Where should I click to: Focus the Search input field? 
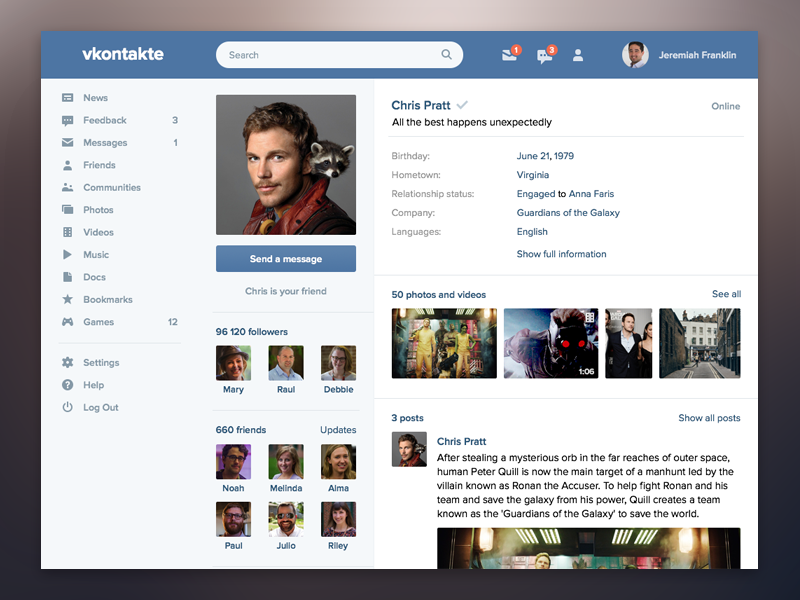point(339,55)
